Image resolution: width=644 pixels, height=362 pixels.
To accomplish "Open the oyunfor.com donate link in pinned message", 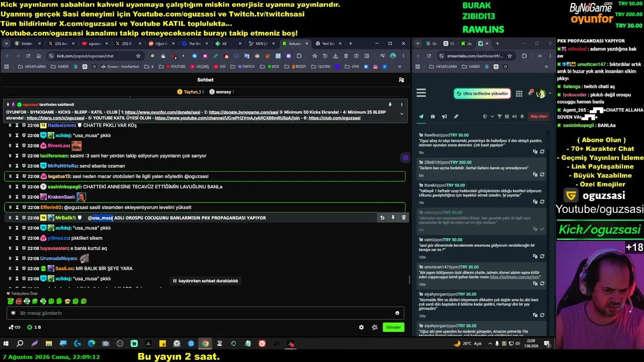I will (x=163, y=112).
